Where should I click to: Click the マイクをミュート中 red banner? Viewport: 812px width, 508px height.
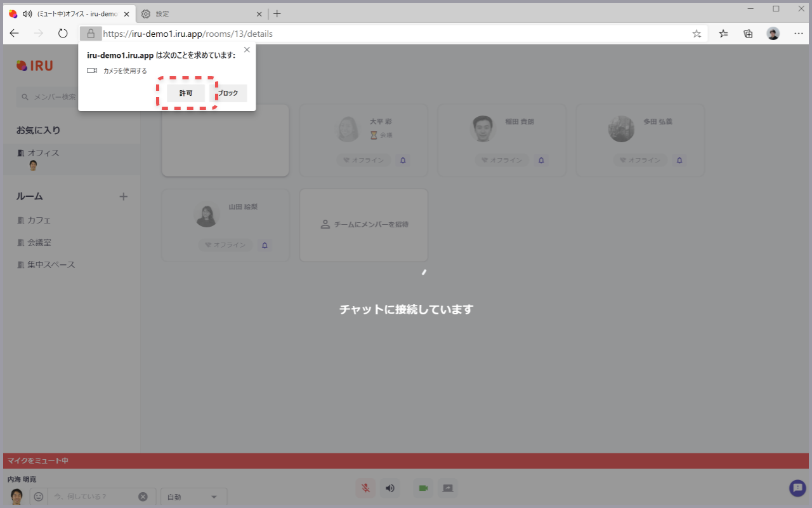[x=406, y=460]
